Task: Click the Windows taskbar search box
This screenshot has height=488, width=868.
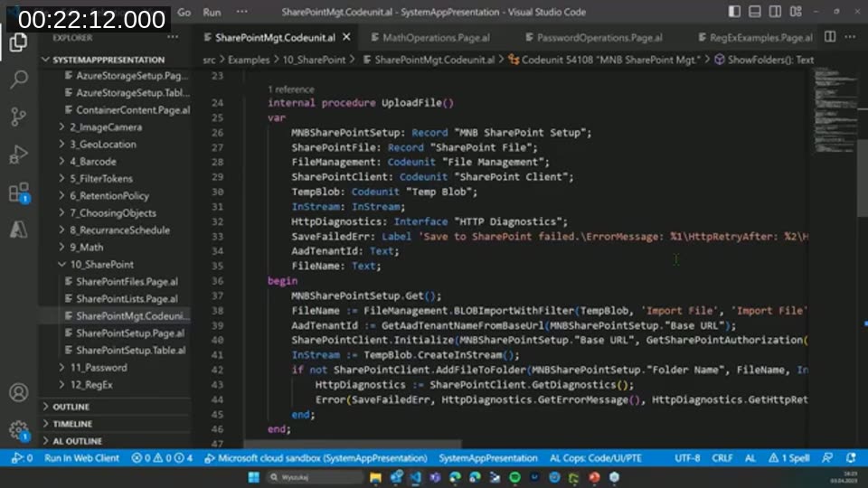Action: pos(315,477)
